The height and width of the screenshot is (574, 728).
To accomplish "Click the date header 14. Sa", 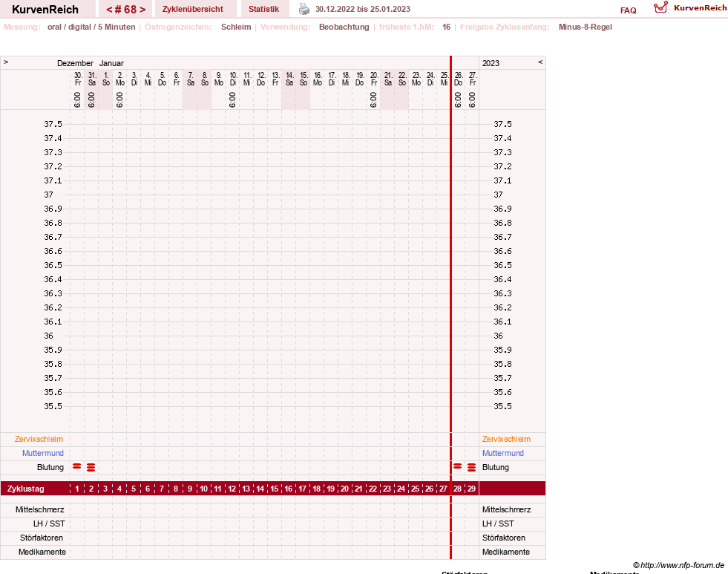I will [x=289, y=79].
